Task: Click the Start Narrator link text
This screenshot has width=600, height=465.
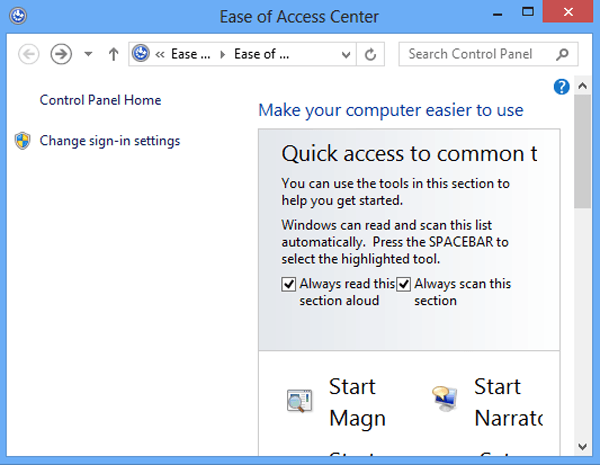Action: coord(509,402)
